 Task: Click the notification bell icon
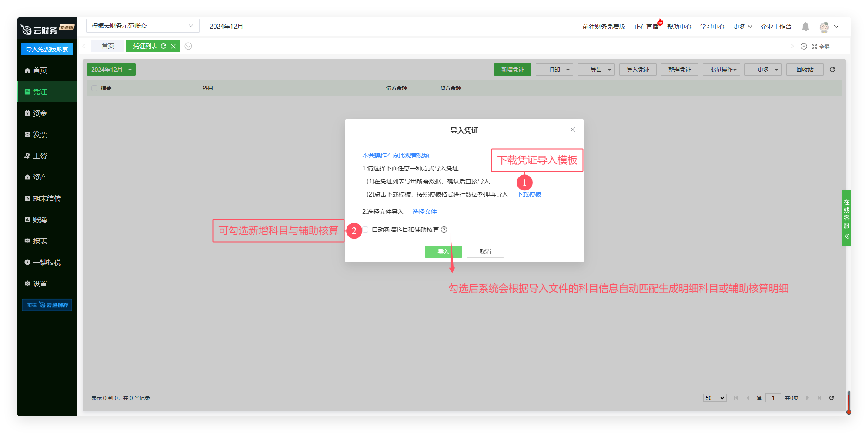coord(805,27)
